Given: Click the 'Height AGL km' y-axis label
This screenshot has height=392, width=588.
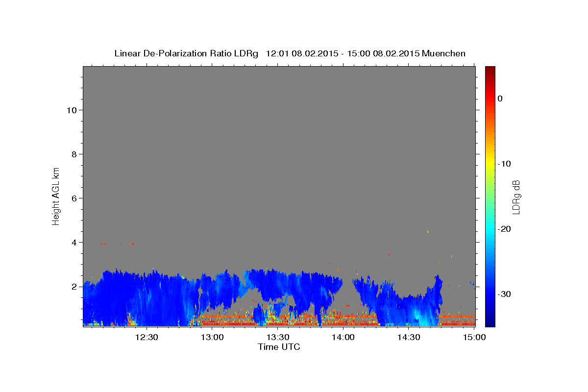Looking at the screenshot, I should pos(56,196).
